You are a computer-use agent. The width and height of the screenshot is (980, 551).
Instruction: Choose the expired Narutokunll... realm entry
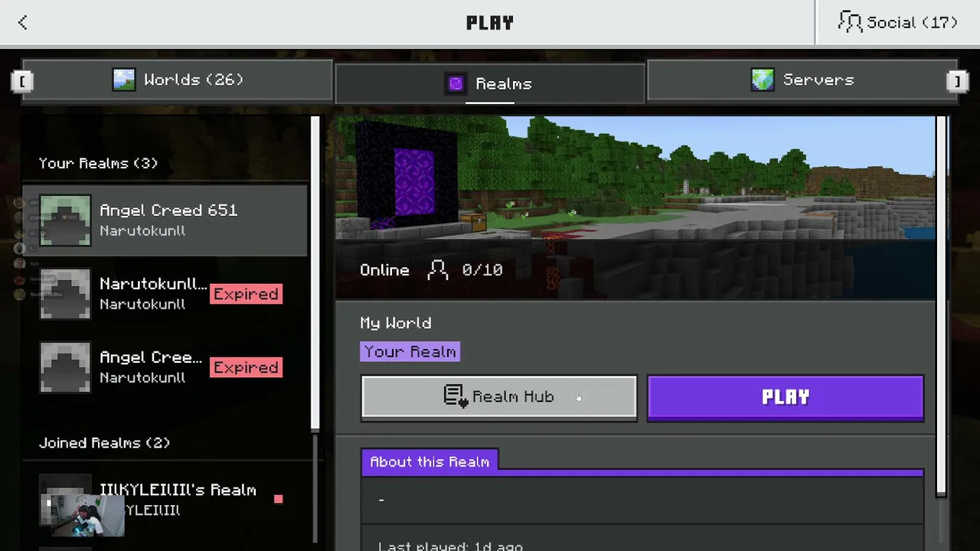coord(165,294)
